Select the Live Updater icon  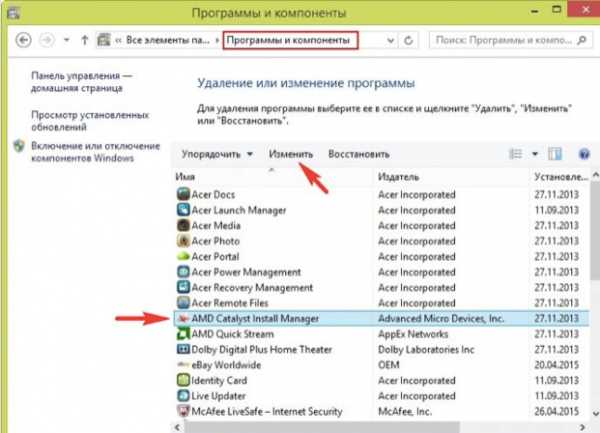tap(183, 396)
